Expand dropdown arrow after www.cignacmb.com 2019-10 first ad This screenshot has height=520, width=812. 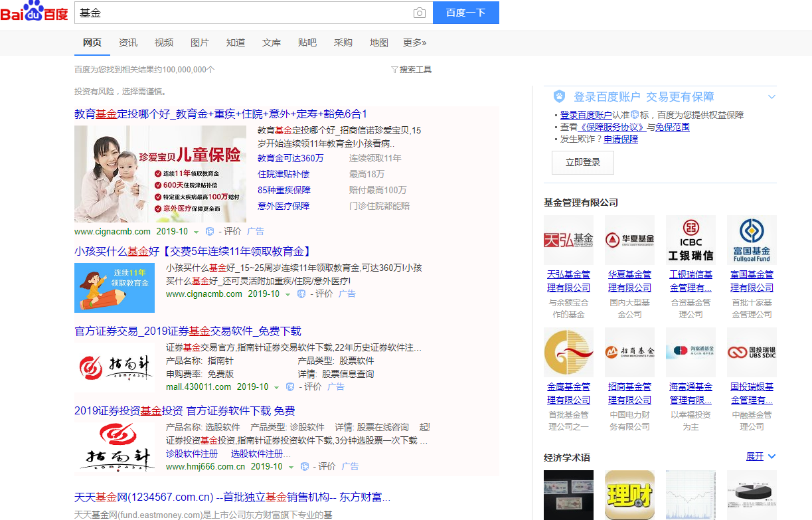(196, 232)
